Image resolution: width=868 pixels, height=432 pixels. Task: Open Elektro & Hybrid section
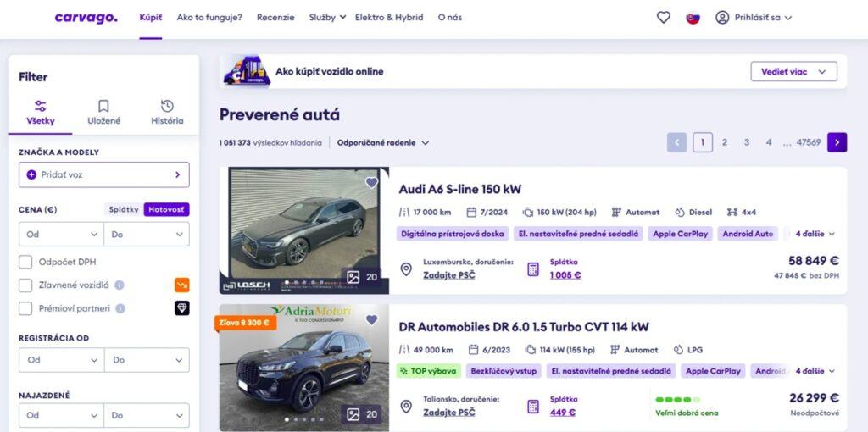(x=389, y=18)
